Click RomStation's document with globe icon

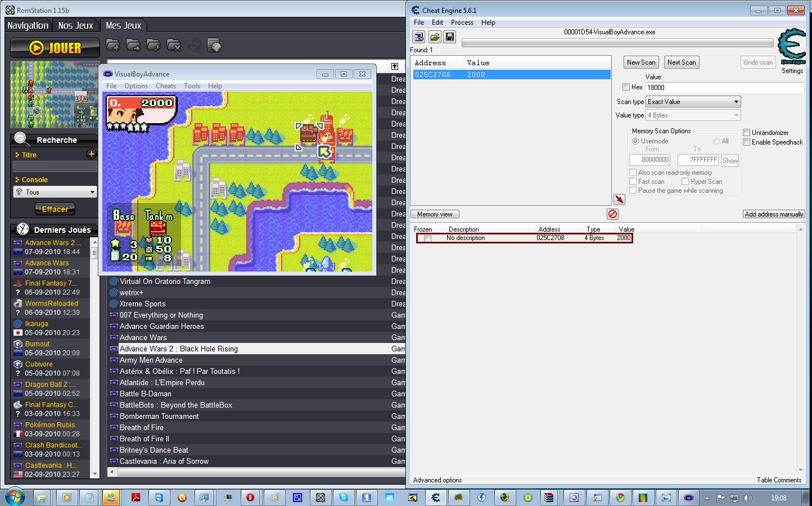214,46
